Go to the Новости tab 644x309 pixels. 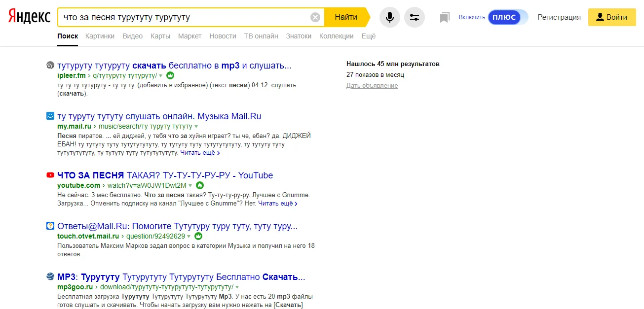tap(223, 36)
